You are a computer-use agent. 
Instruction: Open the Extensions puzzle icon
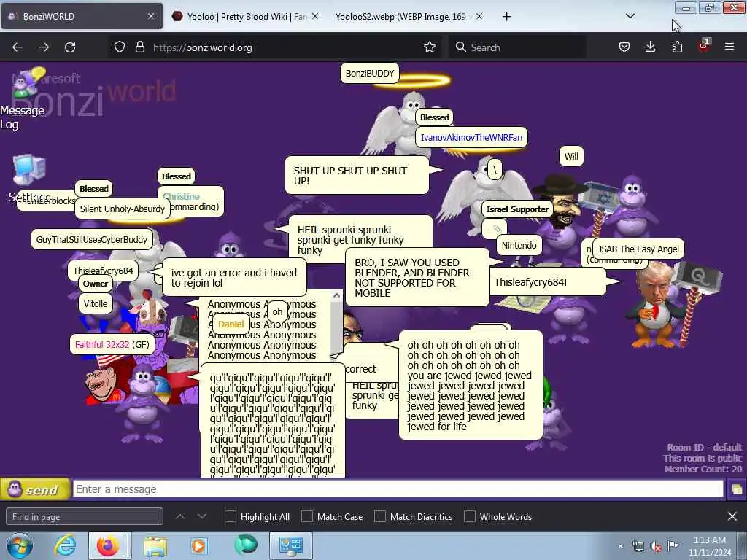(677, 47)
